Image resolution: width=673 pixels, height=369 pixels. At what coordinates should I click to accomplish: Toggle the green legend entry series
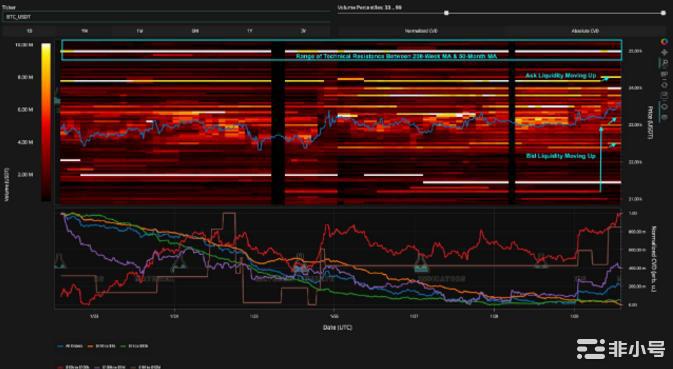click(135, 346)
